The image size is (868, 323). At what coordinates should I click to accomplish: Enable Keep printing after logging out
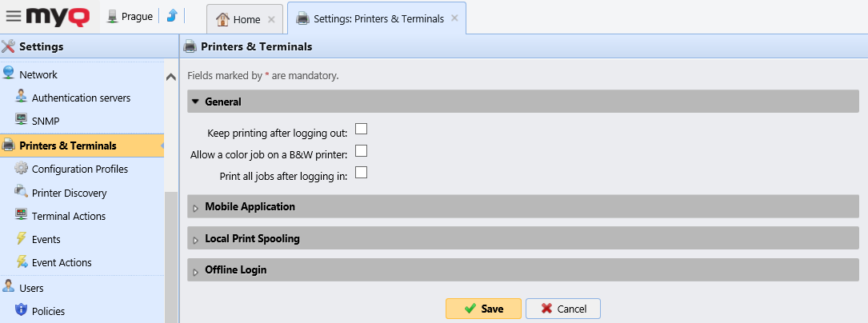pyautogui.click(x=361, y=129)
